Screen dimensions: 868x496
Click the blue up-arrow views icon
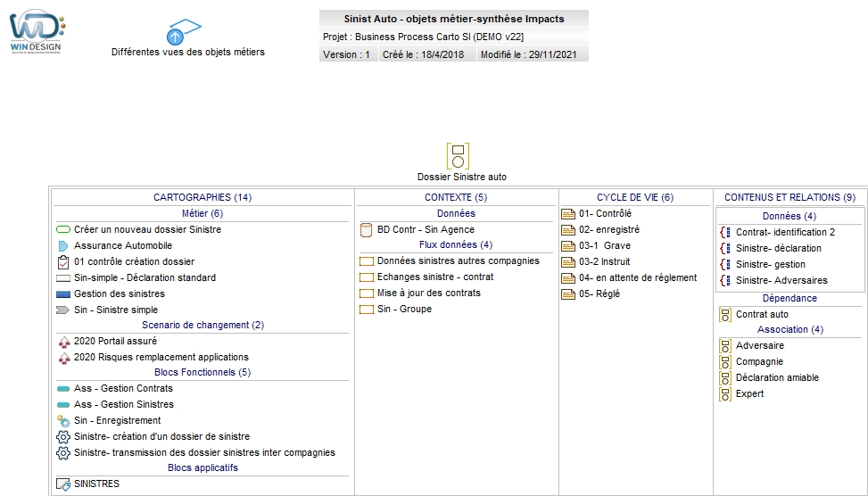coord(177,35)
